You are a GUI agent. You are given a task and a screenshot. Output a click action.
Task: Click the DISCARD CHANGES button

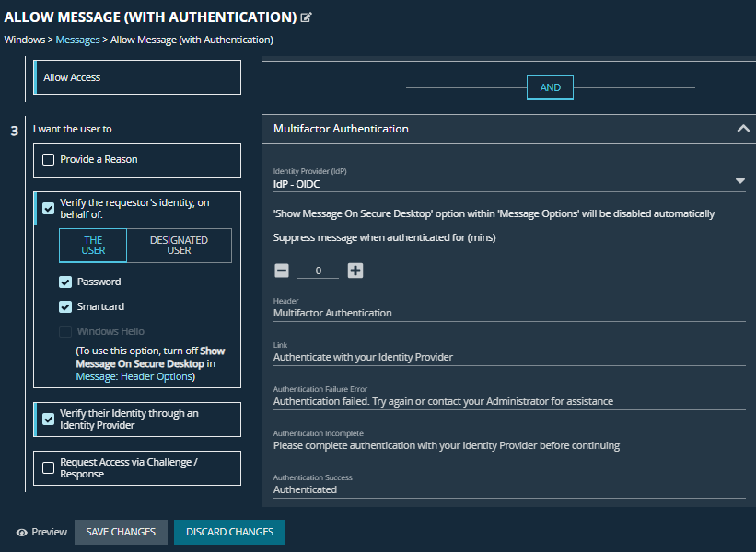[x=228, y=532]
